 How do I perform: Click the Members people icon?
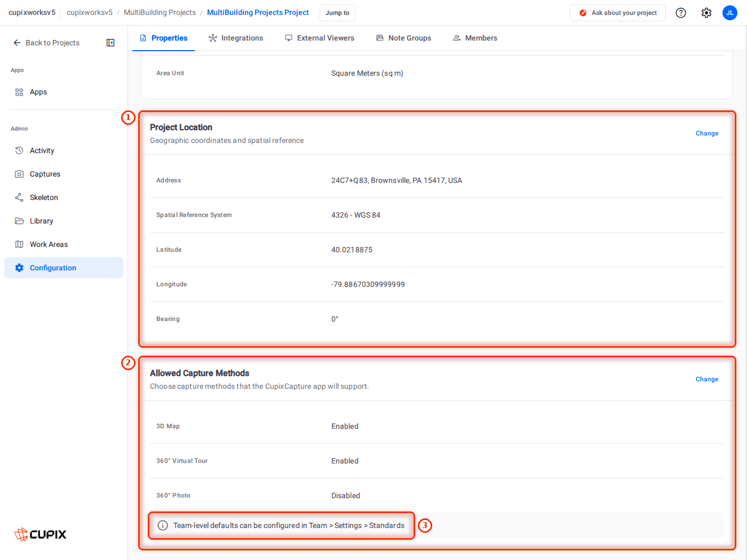[x=457, y=38]
